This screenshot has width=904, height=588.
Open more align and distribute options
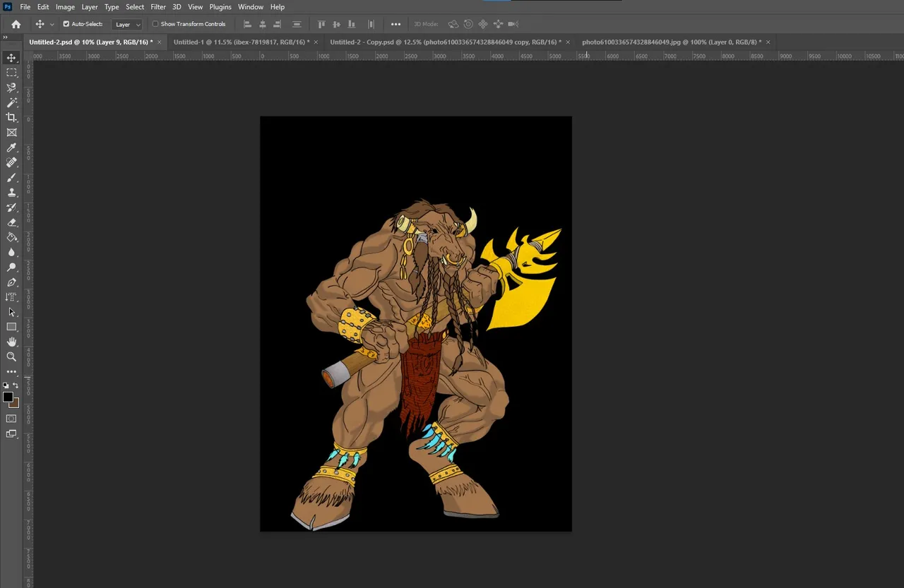[395, 24]
